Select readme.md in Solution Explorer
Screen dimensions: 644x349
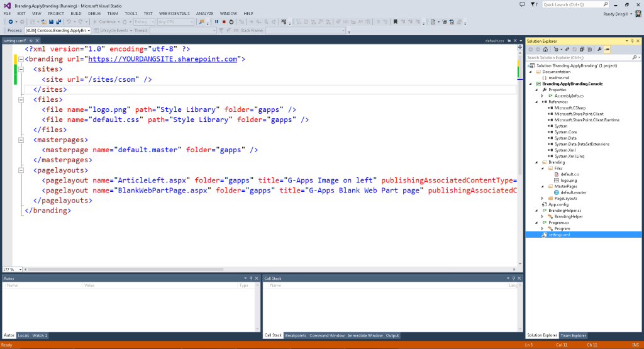pyautogui.click(x=558, y=77)
